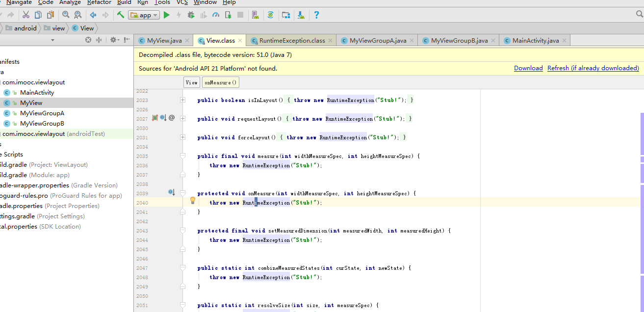Open the app run configuration dropdown
This screenshot has height=312, width=644.
click(x=144, y=15)
